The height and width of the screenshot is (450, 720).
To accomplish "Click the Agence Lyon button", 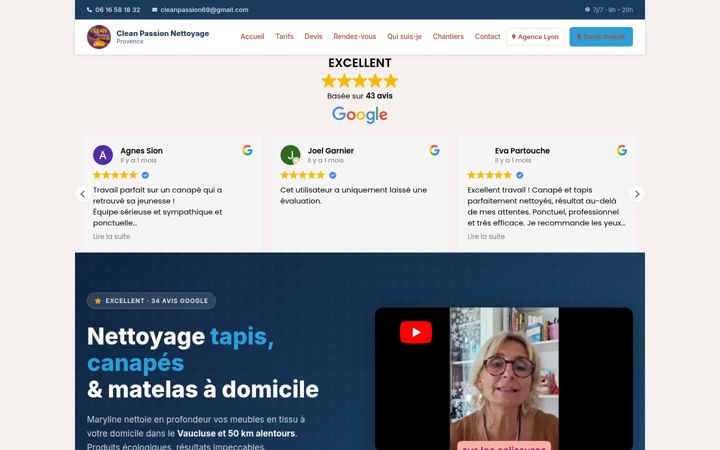I will tap(535, 37).
